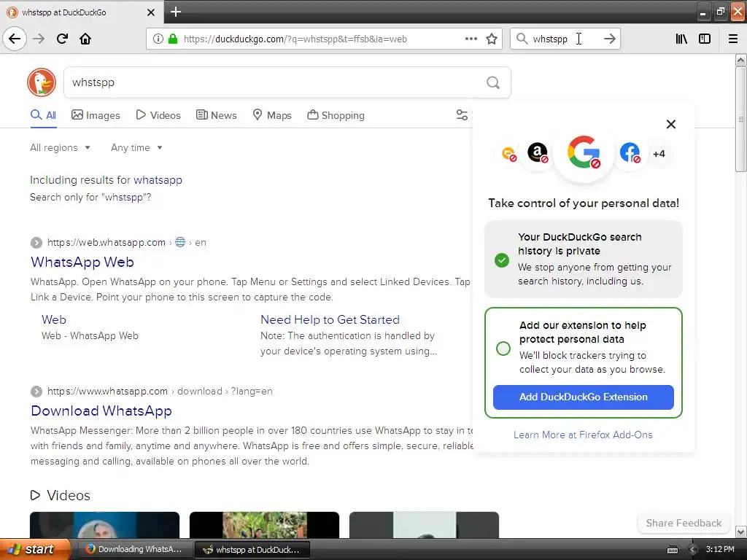Click the web.whatsapp.com result favicon
Viewport: 747px width, 560px height.
[36, 243]
